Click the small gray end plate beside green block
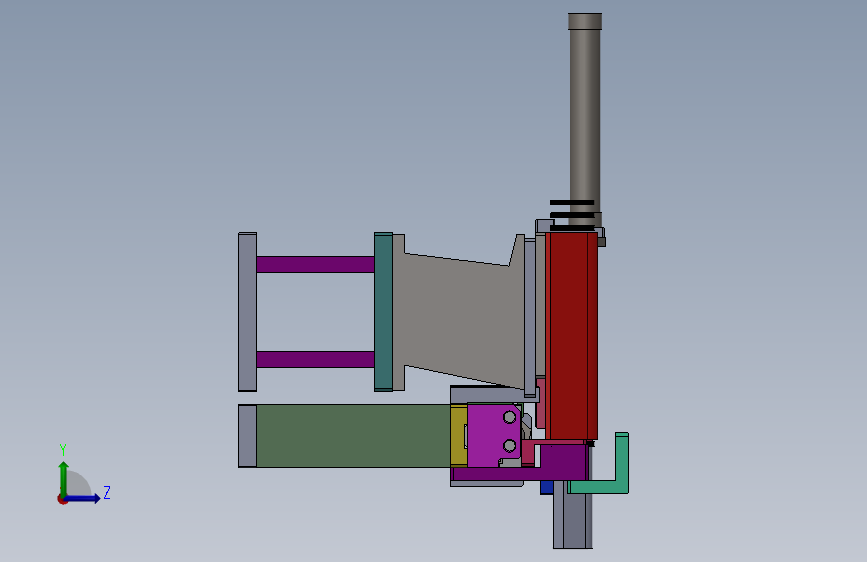Image resolution: width=867 pixels, height=562 pixels. (247, 436)
